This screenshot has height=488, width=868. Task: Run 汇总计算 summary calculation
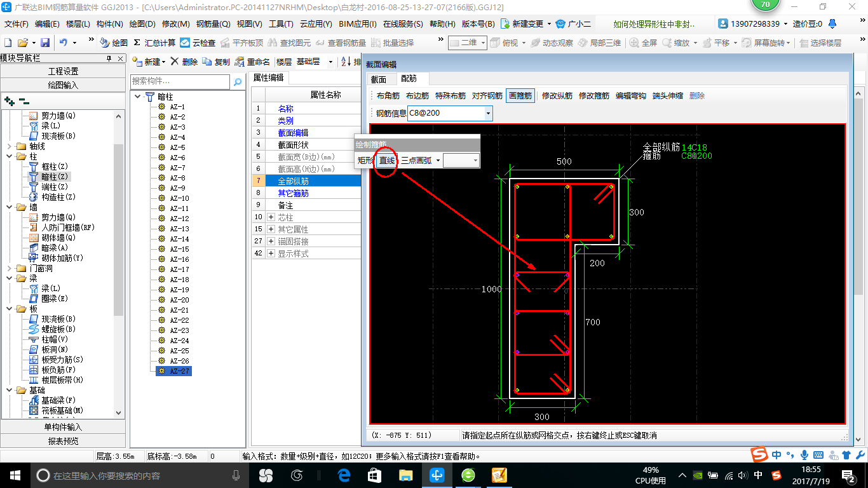click(x=154, y=43)
